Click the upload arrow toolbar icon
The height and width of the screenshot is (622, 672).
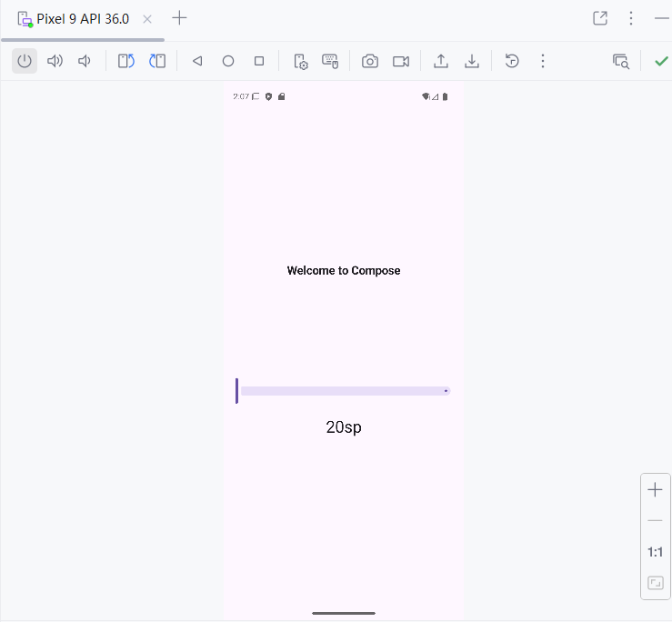pyautogui.click(x=440, y=61)
